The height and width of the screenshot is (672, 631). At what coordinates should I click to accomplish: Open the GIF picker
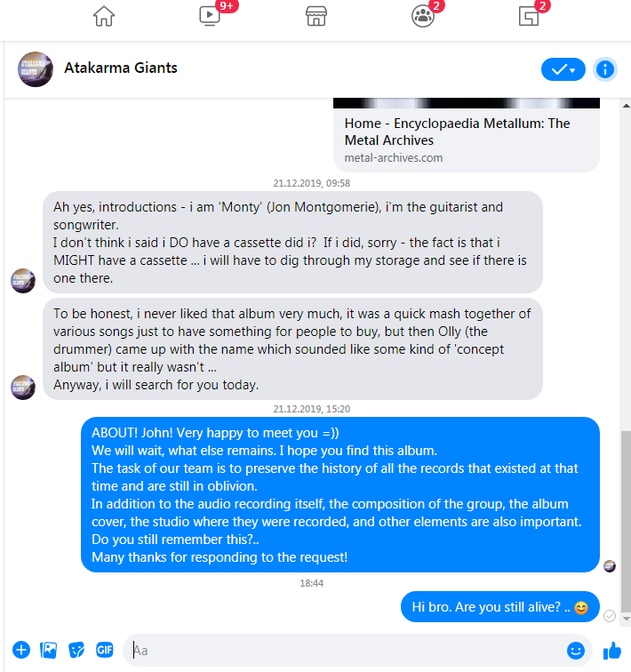[105, 650]
